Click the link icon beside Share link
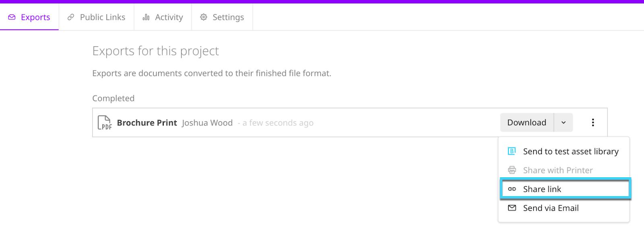 click(x=512, y=189)
